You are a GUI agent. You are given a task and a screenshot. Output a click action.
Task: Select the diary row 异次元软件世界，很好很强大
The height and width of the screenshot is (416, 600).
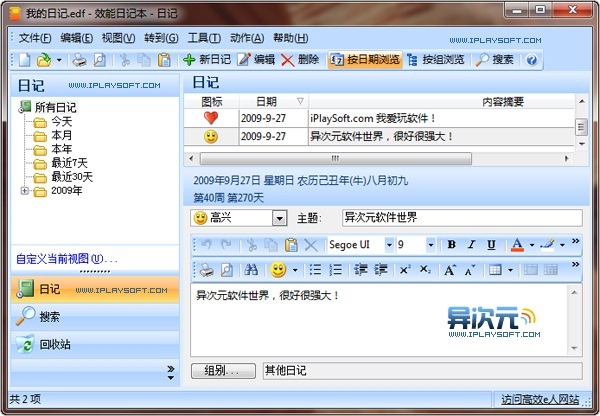(x=379, y=136)
